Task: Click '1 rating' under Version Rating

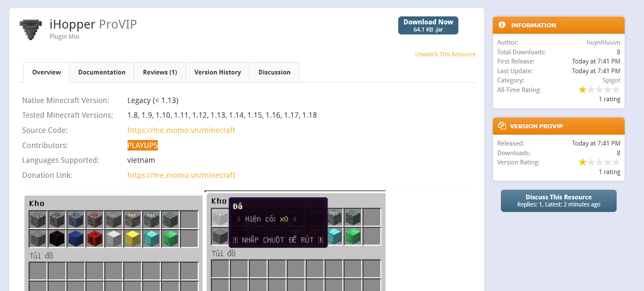Action: [x=609, y=172]
